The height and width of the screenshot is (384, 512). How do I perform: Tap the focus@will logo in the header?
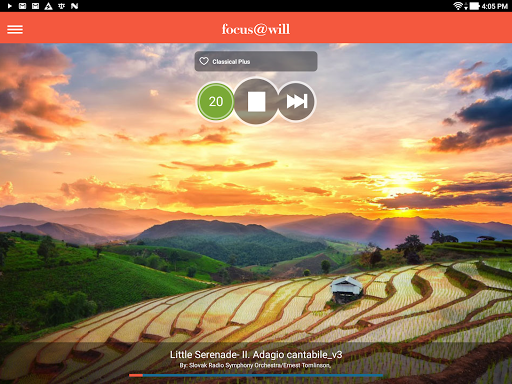click(x=256, y=29)
